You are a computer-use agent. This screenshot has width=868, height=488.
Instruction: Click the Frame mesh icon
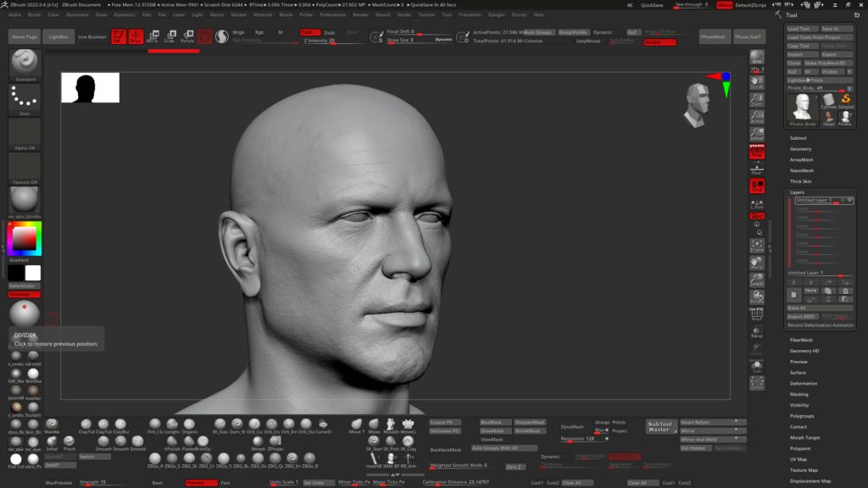(757, 247)
